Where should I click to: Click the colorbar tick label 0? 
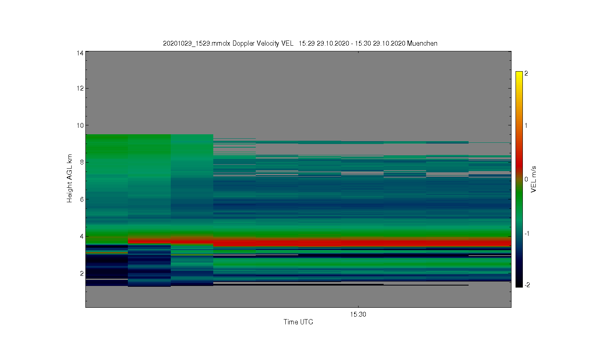(526, 180)
